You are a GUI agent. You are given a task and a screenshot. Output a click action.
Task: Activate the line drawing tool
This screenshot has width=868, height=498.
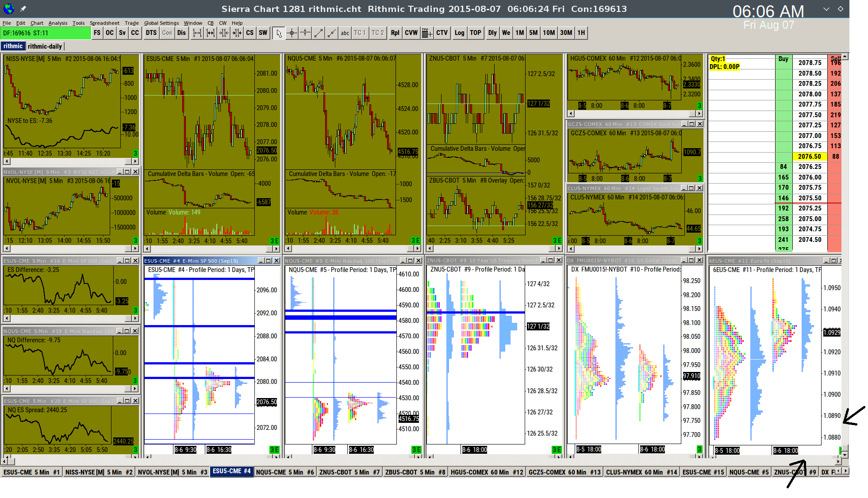click(x=319, y=33)
